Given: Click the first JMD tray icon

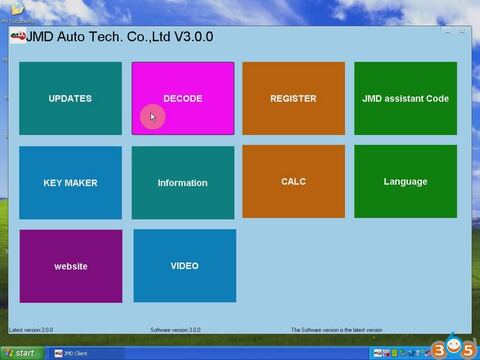Looking at the screenshot, I should click(377, 353).
